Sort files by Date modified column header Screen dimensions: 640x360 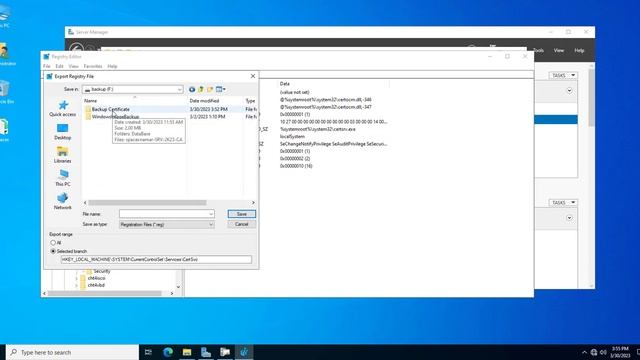point(204,101)
